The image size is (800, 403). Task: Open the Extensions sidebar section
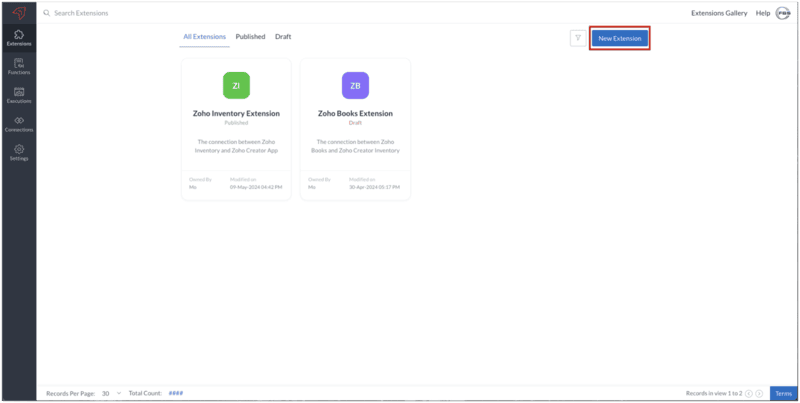[x=19, y=38]
